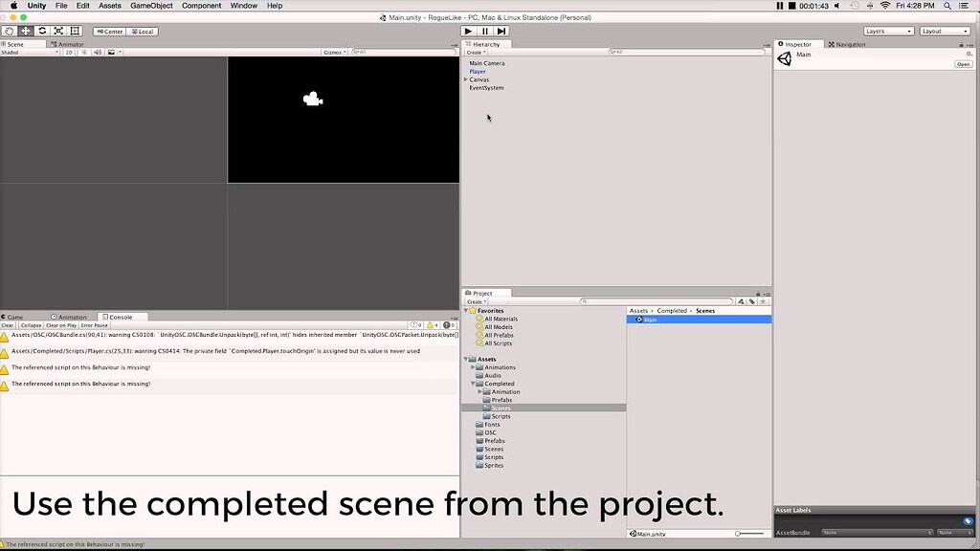980x551 pixels.
Task: Select the Rect transform tool
Action: point(76,32)
